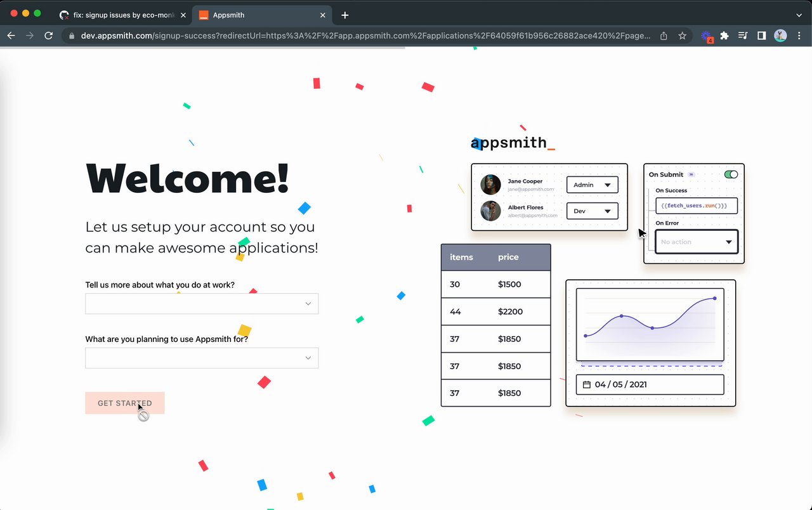
Task: Click the "Albert Flores" name
Action: (x=526, y=207)
